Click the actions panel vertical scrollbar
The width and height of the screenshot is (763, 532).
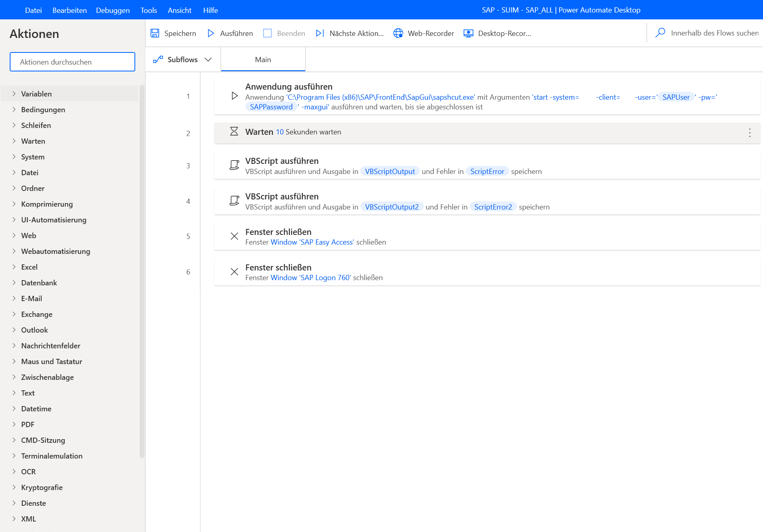pos(142,270)
